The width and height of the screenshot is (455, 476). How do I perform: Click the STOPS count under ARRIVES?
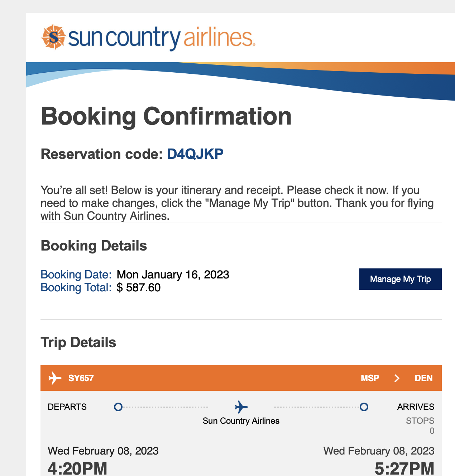[432, 431]
